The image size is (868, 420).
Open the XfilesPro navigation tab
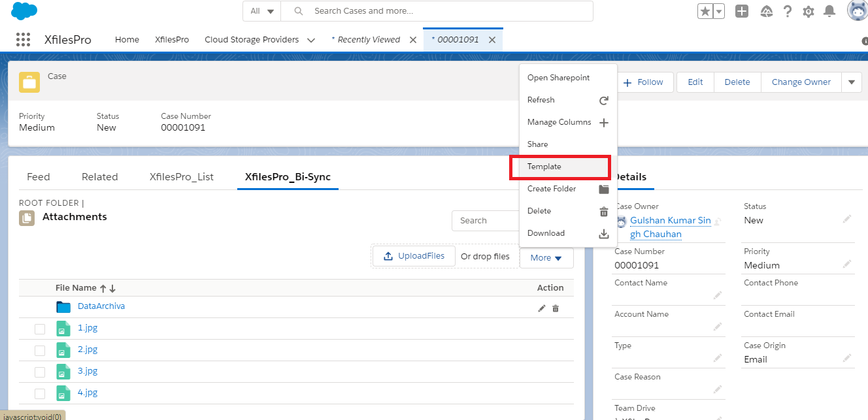tap(172, 40)
